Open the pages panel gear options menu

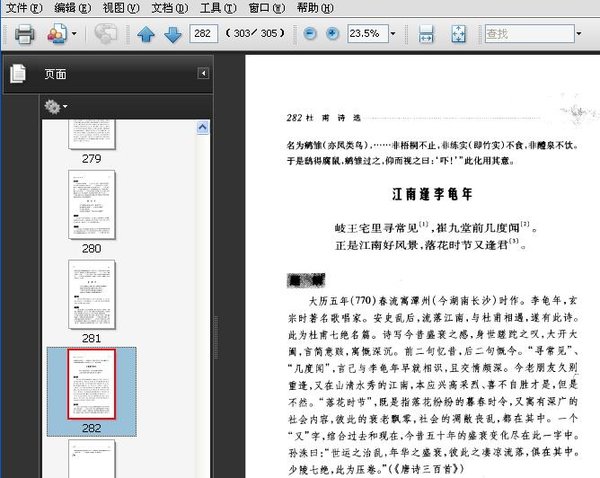(54, 105)
